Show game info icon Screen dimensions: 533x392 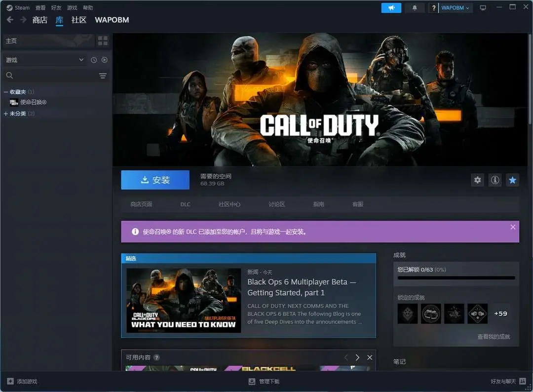[x=495, y=180]
